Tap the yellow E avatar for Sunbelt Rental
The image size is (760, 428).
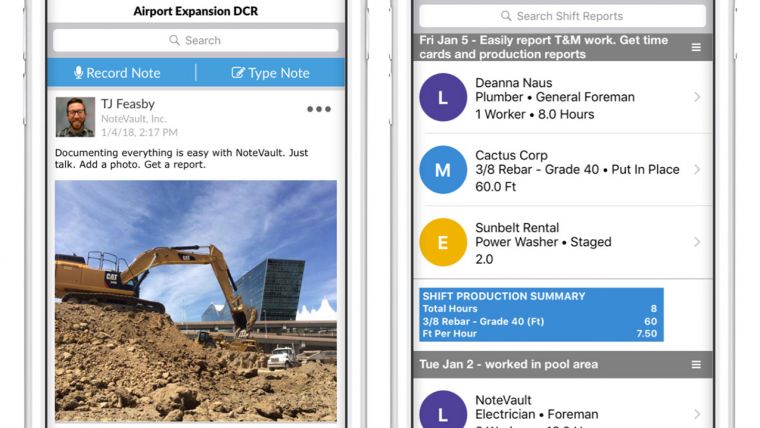coord(443,242)
